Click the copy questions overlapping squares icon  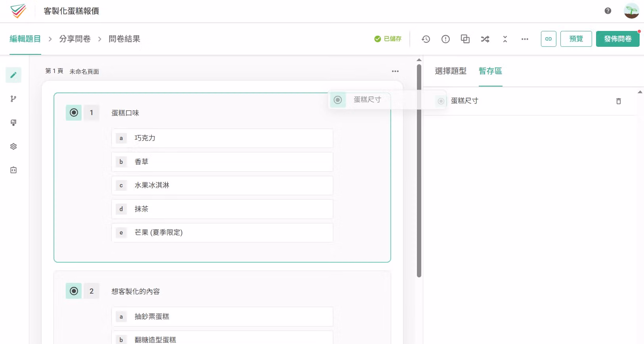465,39
